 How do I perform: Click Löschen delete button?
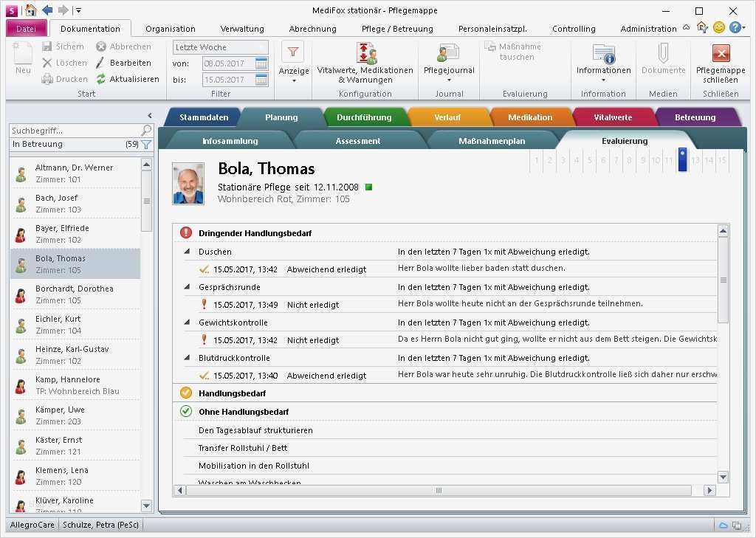point(64,63)
